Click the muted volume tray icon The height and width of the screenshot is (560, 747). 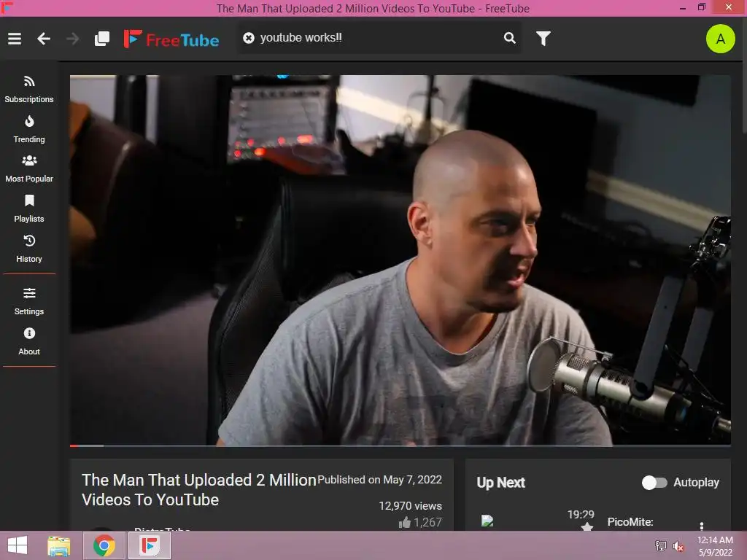(x=678, y=546)
